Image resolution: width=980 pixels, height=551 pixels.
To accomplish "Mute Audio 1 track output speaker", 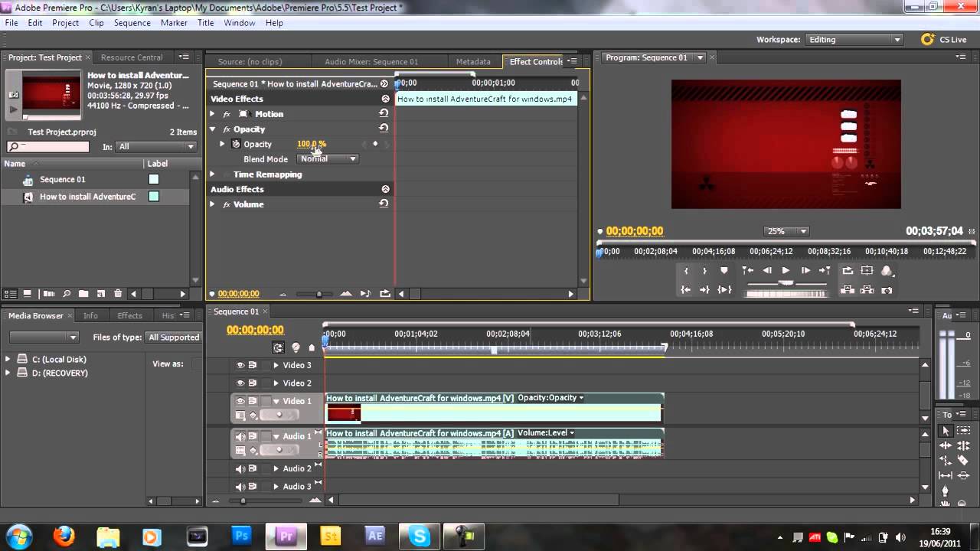I will point(240,436).
